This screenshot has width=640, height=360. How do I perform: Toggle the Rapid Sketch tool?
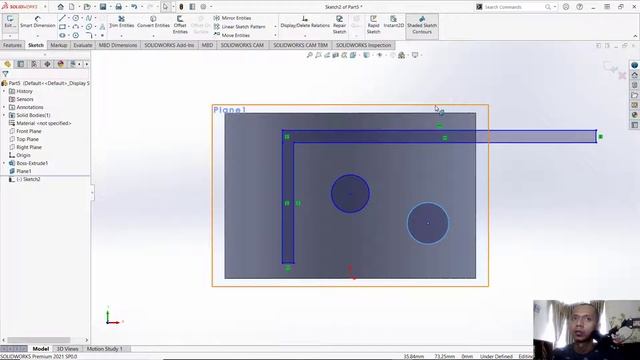[x=373, y=25]
